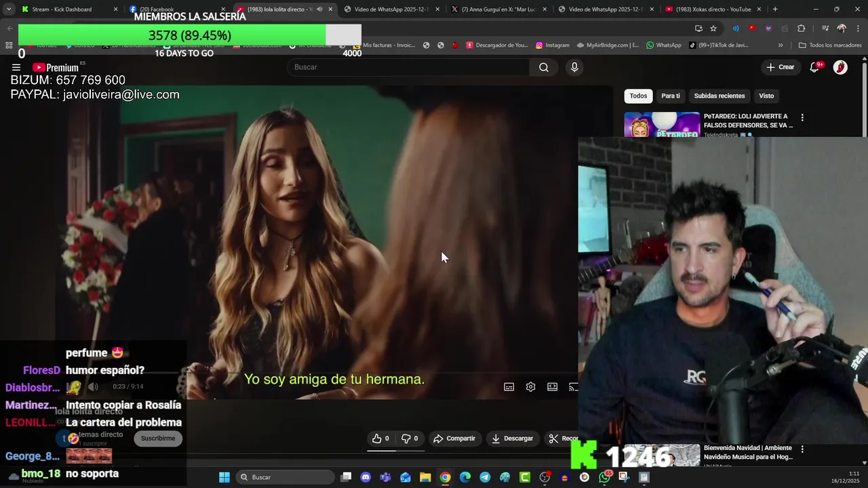Click the YouTube Premium logo

pos(56,67)
